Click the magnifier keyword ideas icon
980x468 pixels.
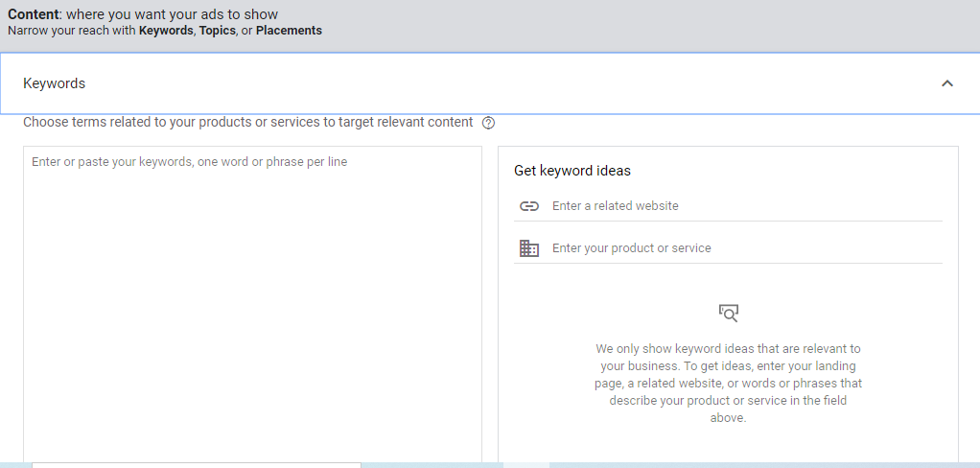729,313
